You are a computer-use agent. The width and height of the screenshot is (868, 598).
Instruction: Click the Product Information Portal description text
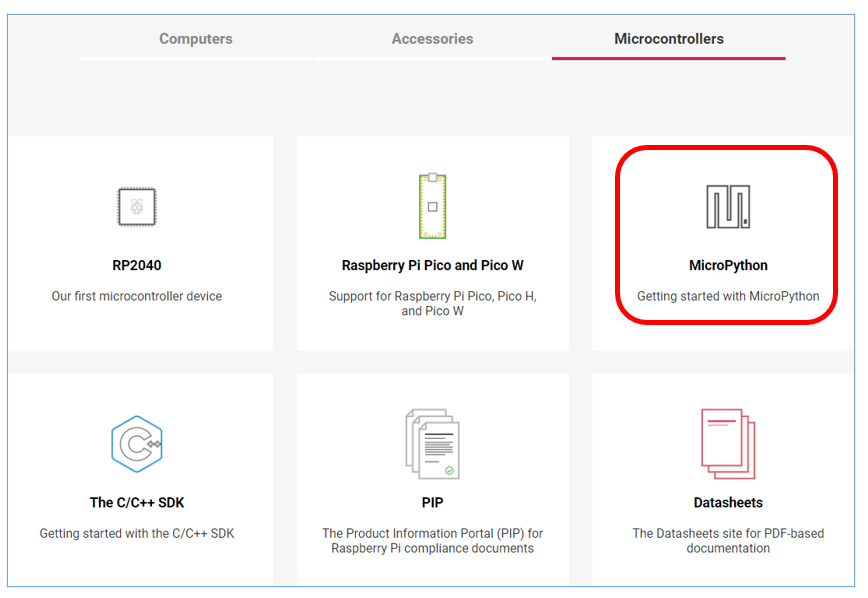(432, 540)
